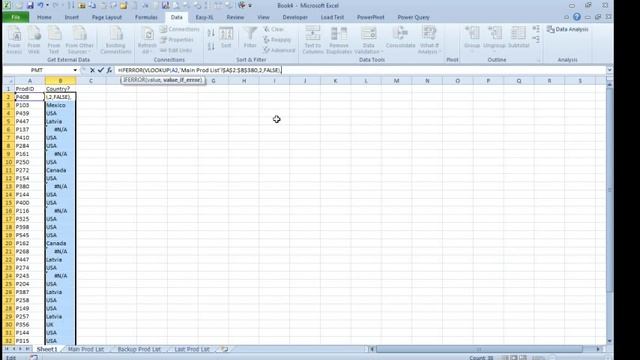Cancel the formula entry with X
Viewport: 640px width, 360px height.
(x=92, y=70)
